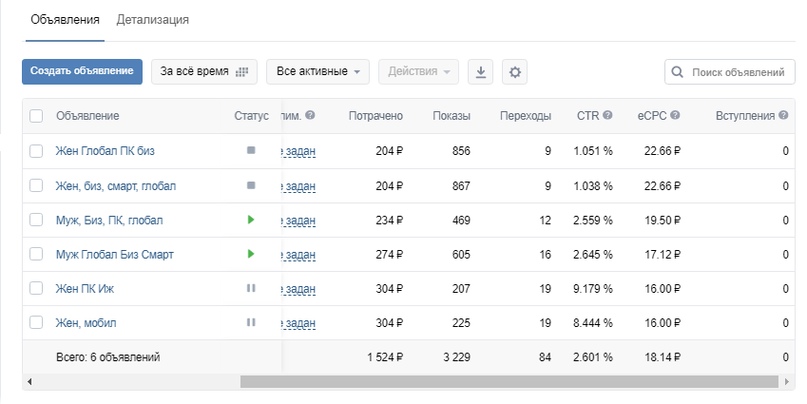Viewport: 807px width, 404px height.
Task: Click the total spend 1 524 ₽
Action: (x=385, y=357)
